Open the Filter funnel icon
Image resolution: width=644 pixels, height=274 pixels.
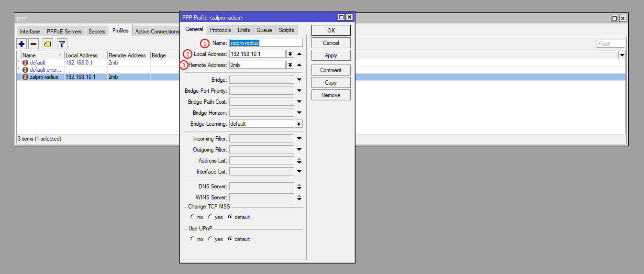click(x=62, y=44)
